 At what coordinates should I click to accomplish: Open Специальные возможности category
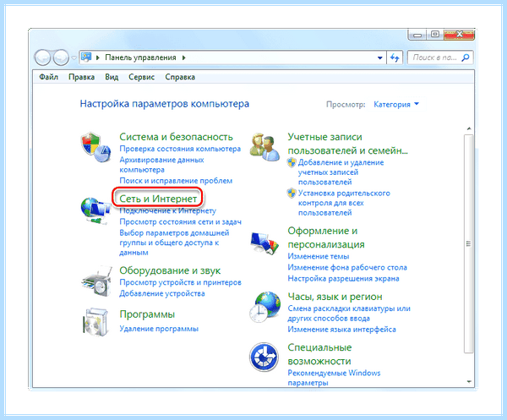point(319,354)
